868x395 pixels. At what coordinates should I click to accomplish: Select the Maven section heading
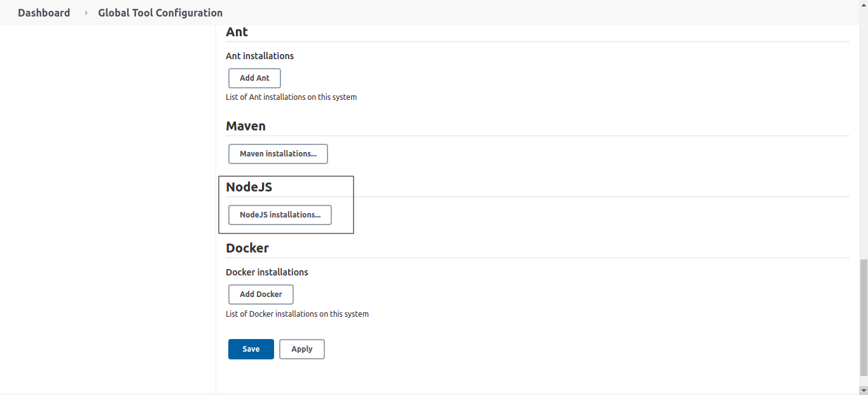coord(246,126)
